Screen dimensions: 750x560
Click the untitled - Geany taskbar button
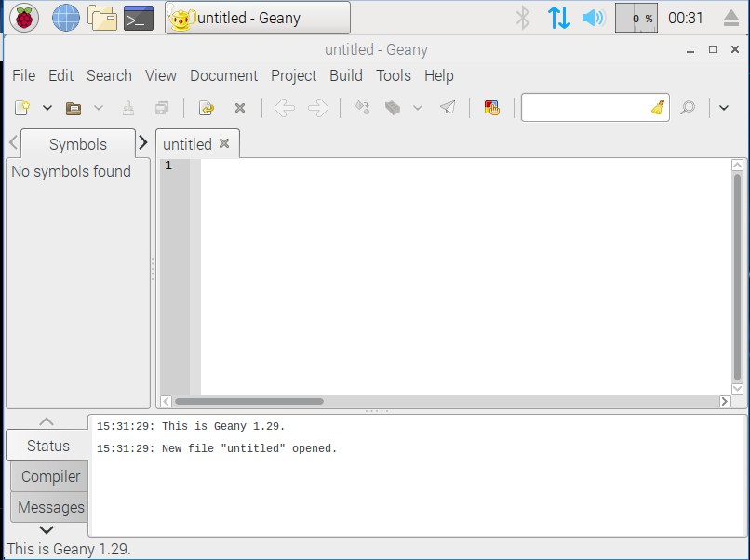coord(258,19)
